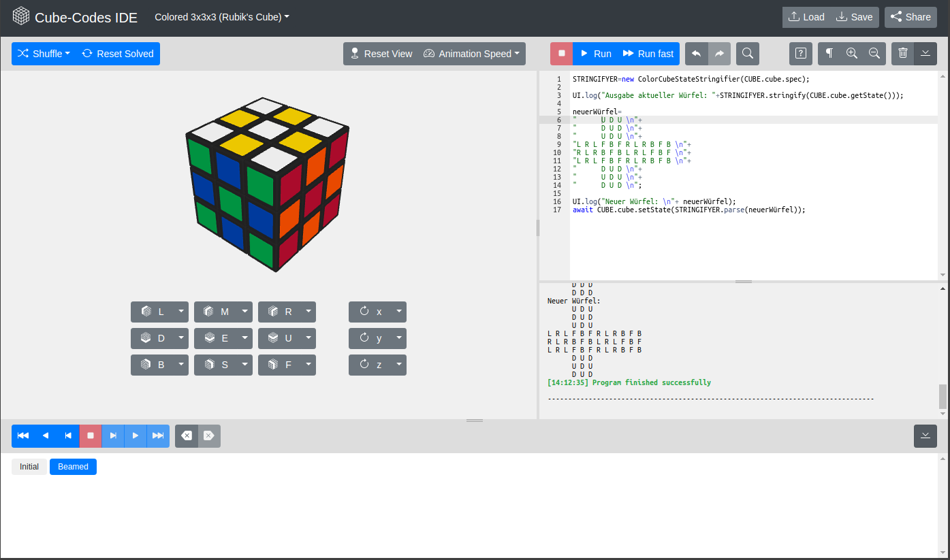This screenshot has height=560, width=950.
Task: Redo the code edit
Action: coord(719,53)
